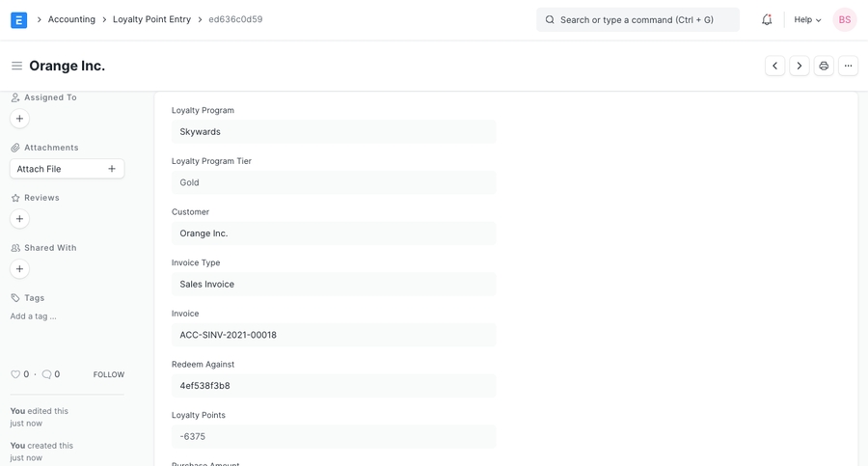Expand the Help dropdown menu
The image size is (868, 466).
(807, 19)
